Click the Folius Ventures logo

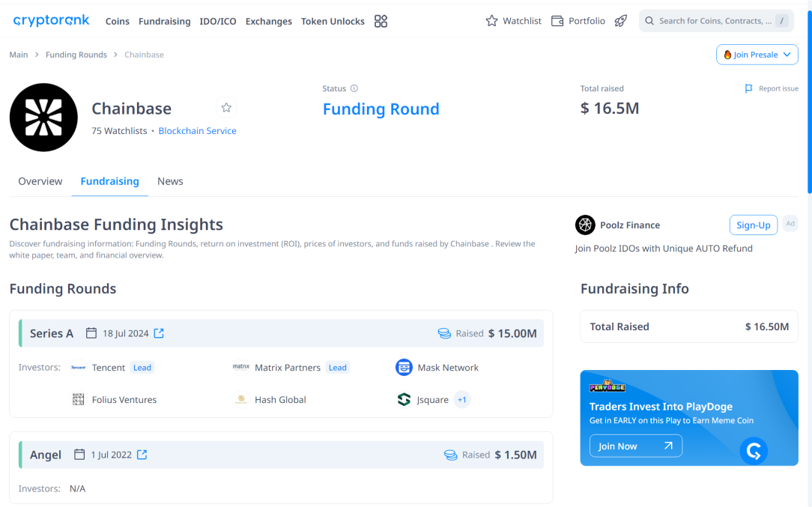[x=78, y=399]
